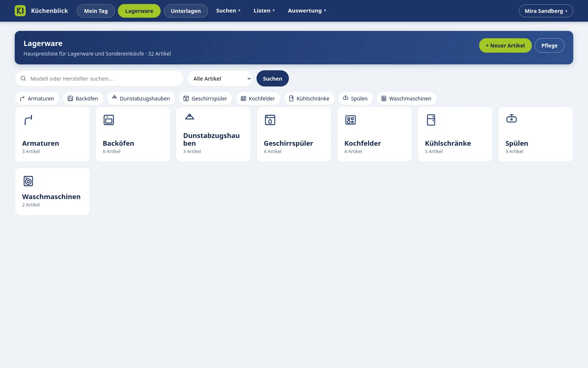Focus the Modell oder Hersteller search field
This screenshot has height=368, width=588.
pos(99,78)
